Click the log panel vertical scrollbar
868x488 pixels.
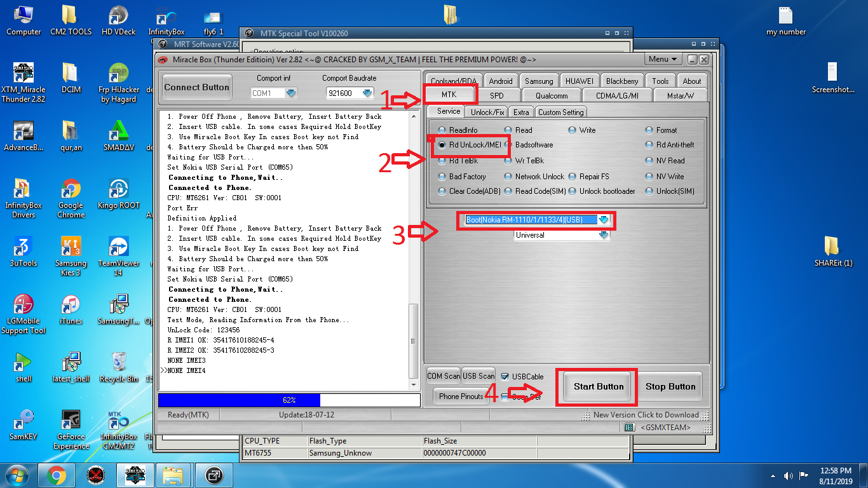coord(414,250)
